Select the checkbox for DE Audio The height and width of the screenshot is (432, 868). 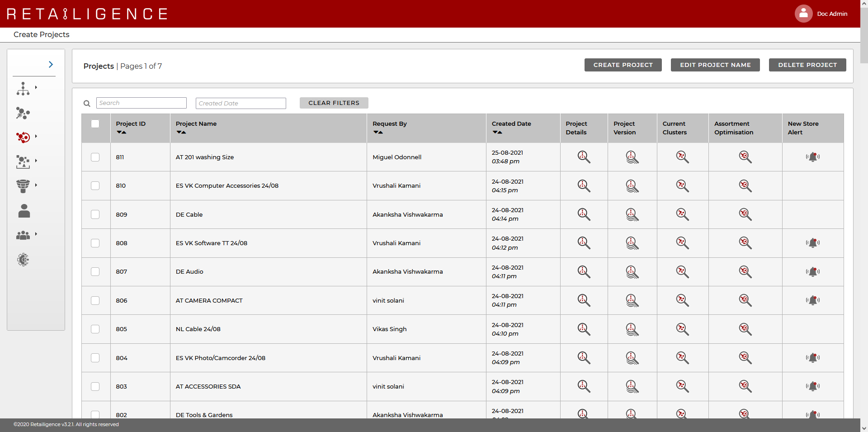[x=95, y=271]
